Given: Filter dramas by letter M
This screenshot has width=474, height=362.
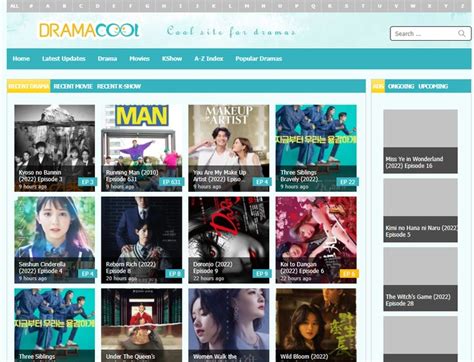Looking at the screenshot, I should pyautogui.click(x=247, y=6).
